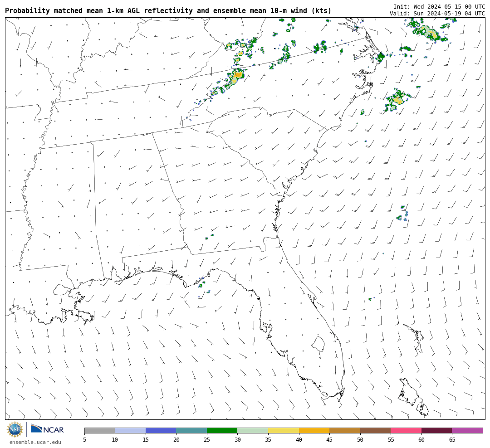490x448 pixels.
Task: Click the colorbar label 5
Action: 85,440
